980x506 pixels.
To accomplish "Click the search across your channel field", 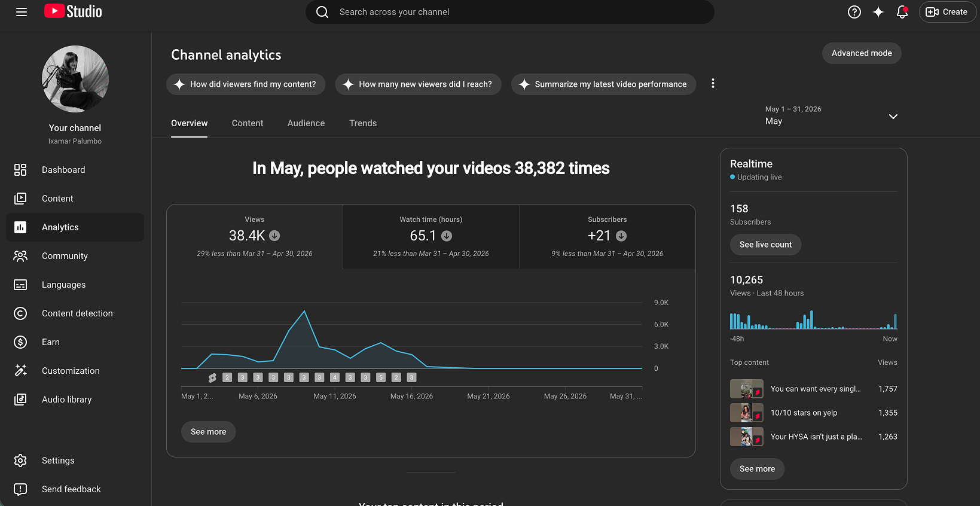I will pos(510,12).
